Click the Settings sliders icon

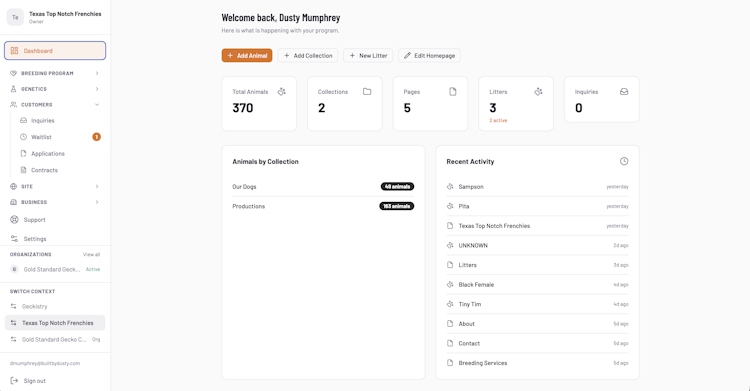14,239
